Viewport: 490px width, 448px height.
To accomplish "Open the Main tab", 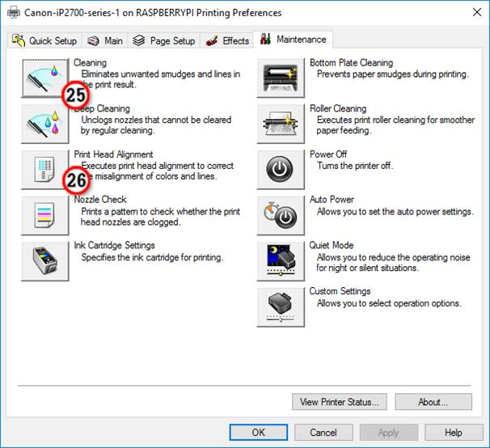I will 104,40.
